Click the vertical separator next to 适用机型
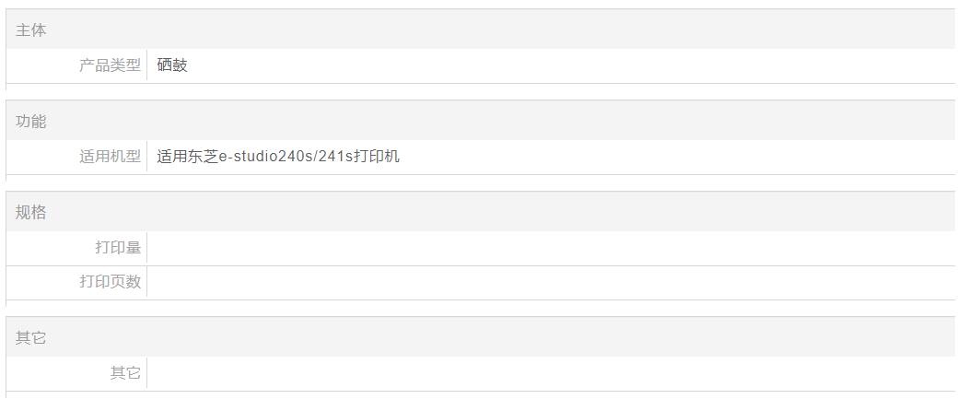The height and width of the screenshot is (399, 980). point(147,157)
